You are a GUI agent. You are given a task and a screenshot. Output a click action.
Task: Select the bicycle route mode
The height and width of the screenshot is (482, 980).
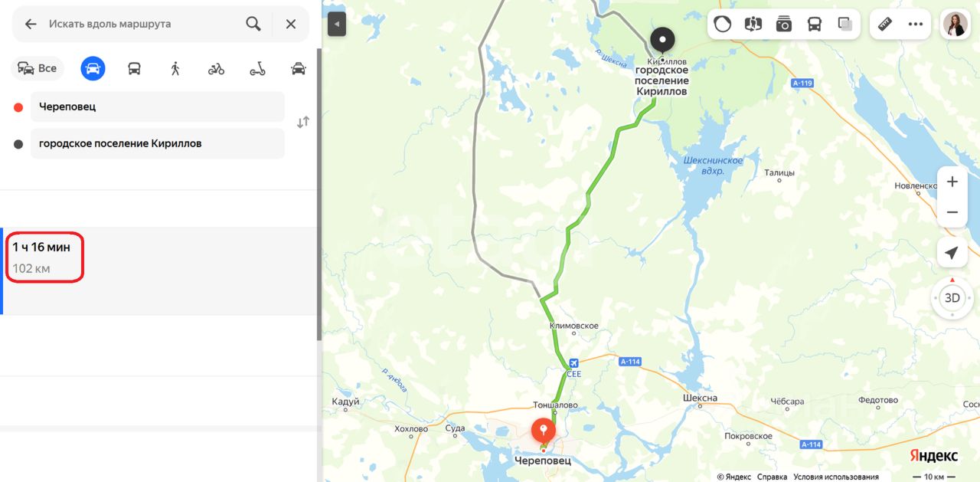216,69
